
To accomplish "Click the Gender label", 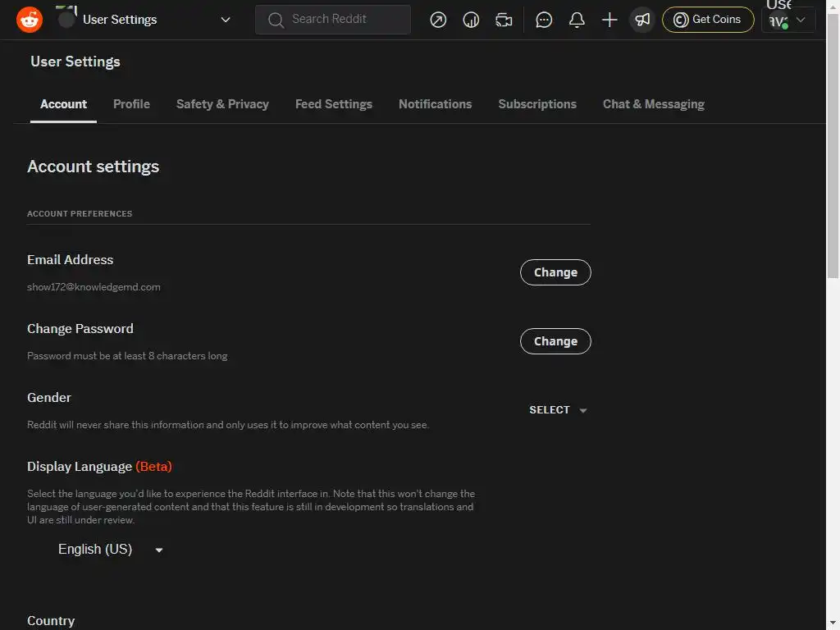I will point(48,398).
